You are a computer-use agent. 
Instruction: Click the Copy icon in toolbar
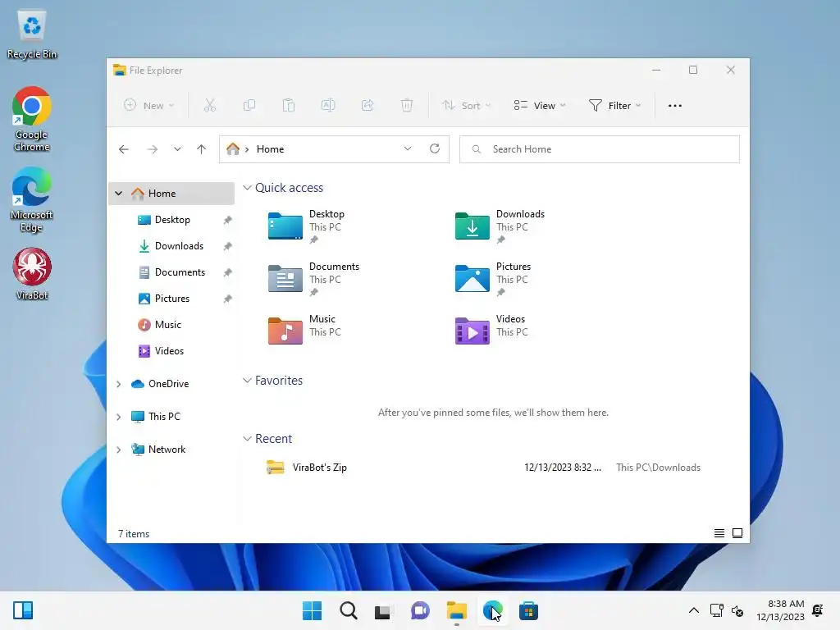(249, 106)
